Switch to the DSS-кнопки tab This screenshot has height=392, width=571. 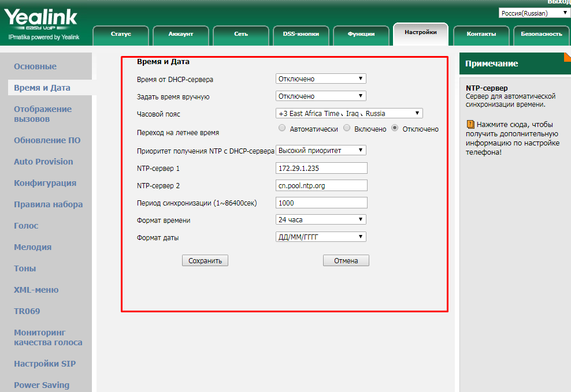point(301,35)
